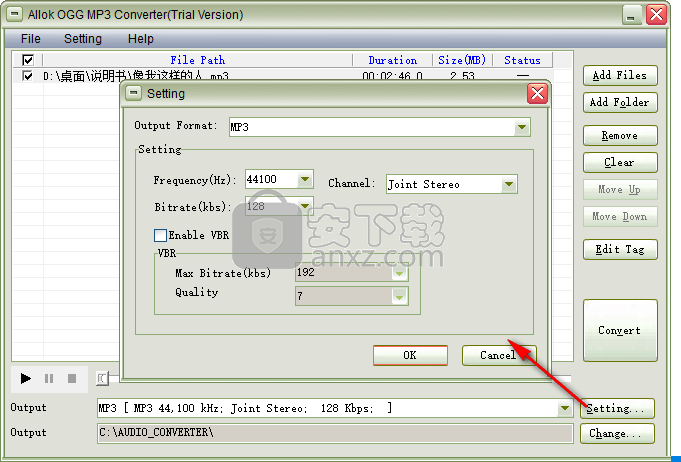Open the Help menu
This screenshot has height=462, width=681.
tap(141, 39)
